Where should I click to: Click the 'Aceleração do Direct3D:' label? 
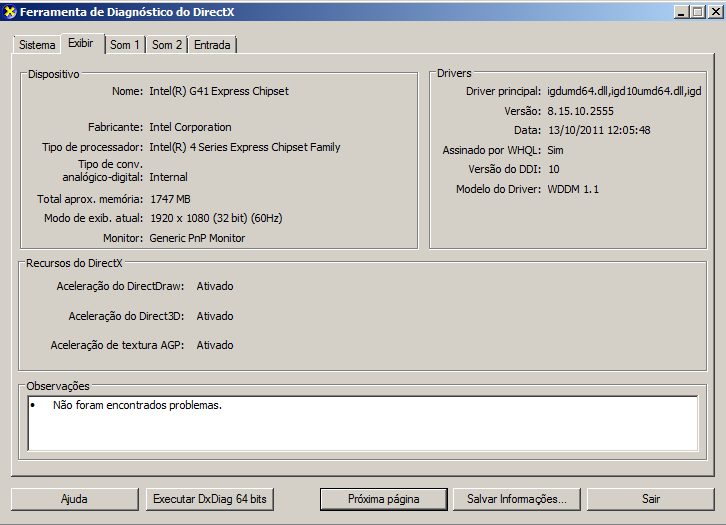[x=126, y=316]
